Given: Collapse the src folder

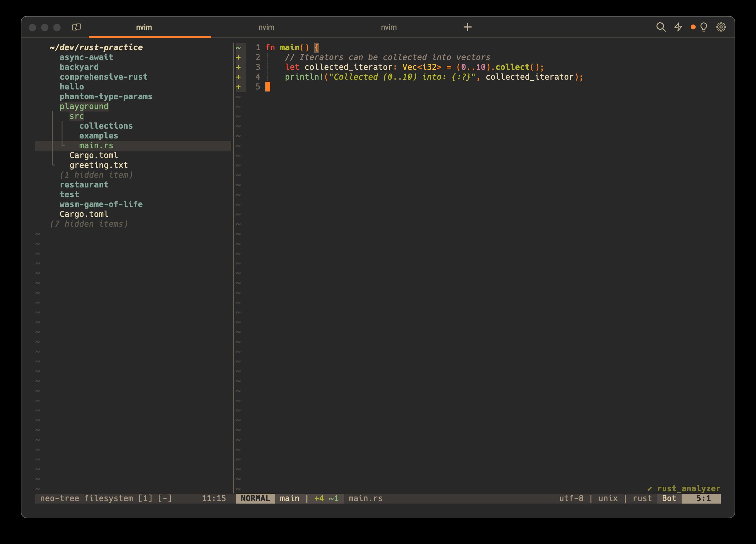Looking at the screenshot, I should pos(77,116).
